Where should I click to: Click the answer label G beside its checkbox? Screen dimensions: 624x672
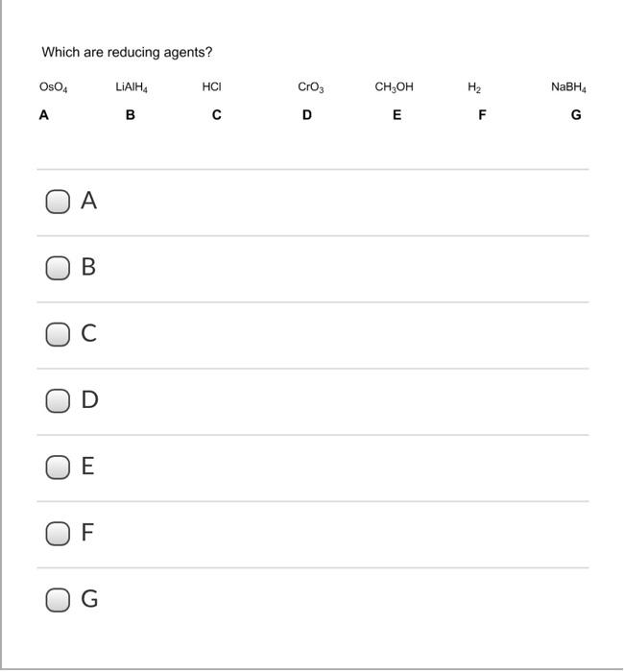coord(89,599)
